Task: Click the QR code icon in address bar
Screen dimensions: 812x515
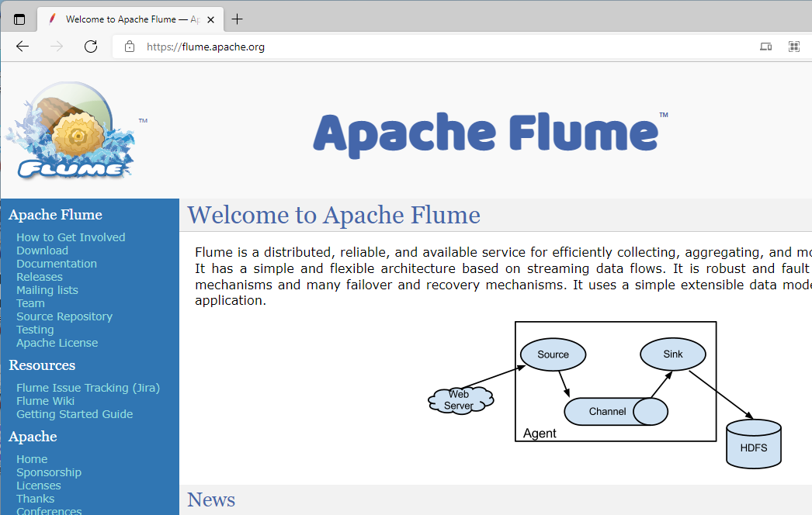Action: pyautogui.click(x=794, y=47)
